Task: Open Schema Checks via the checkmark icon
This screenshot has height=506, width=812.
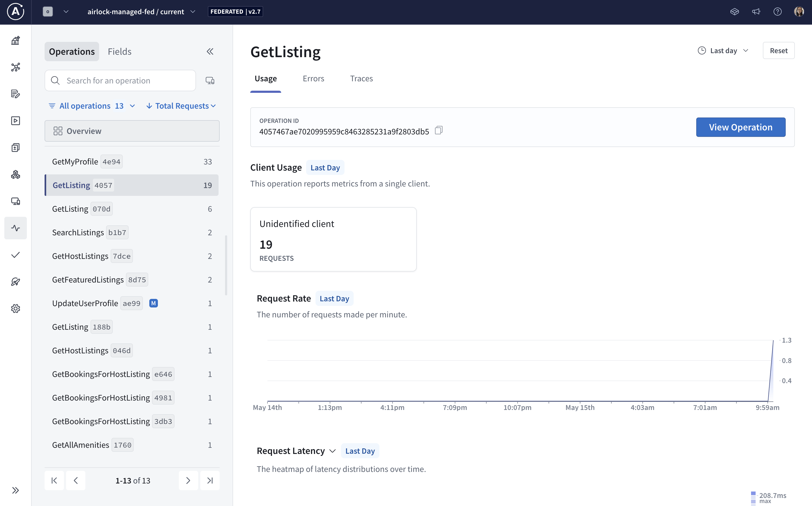Action: point(15,255)
